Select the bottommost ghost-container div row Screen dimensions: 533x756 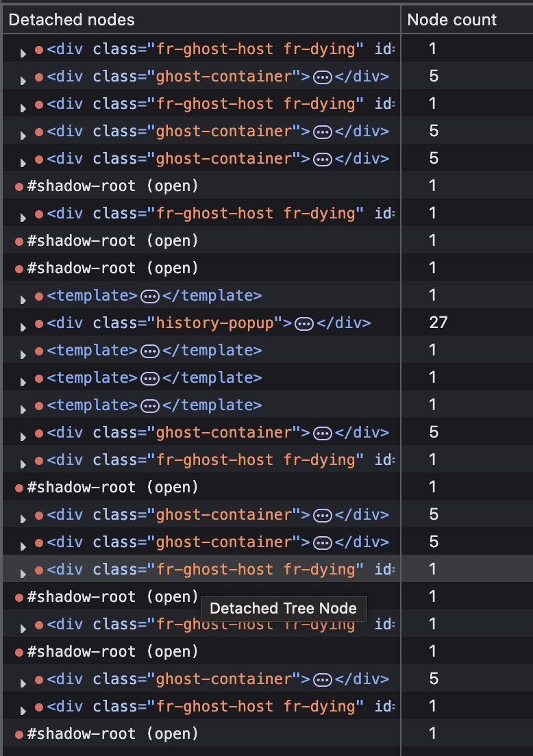pos(206,679)
